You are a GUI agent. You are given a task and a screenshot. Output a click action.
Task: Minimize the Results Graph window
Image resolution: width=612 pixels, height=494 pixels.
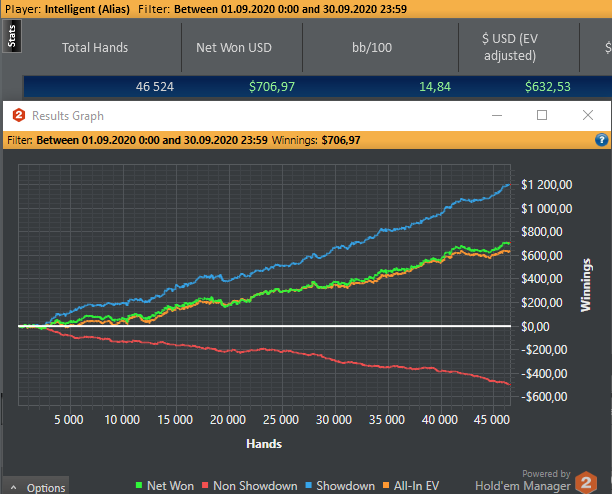[497, 116]
